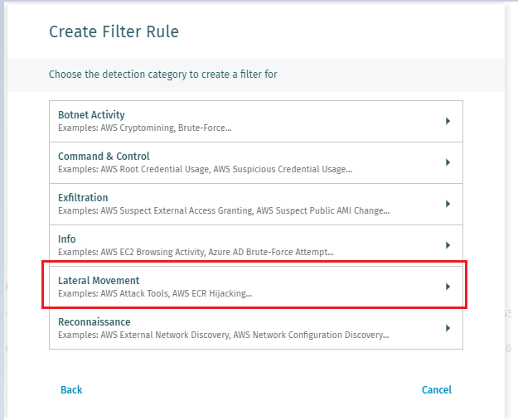Viewport: 518px width, 420px height.
Task: Select the Botnet Activity title
Action: pyautogui.click(x=91, y=114)
